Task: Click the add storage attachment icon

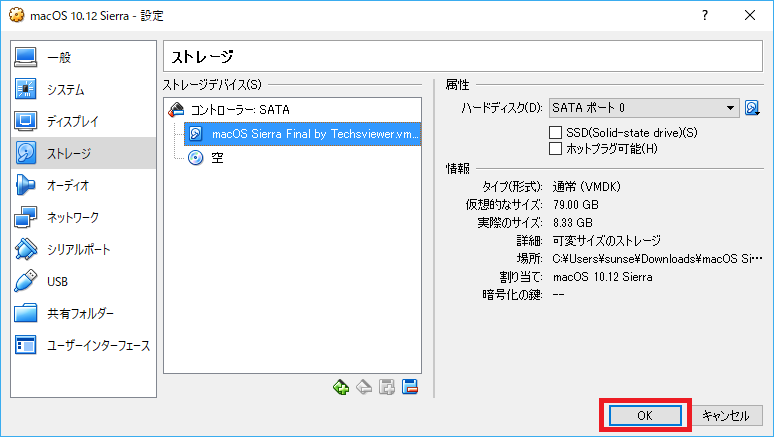Action: pyautogui.click(x=387, y=387)
